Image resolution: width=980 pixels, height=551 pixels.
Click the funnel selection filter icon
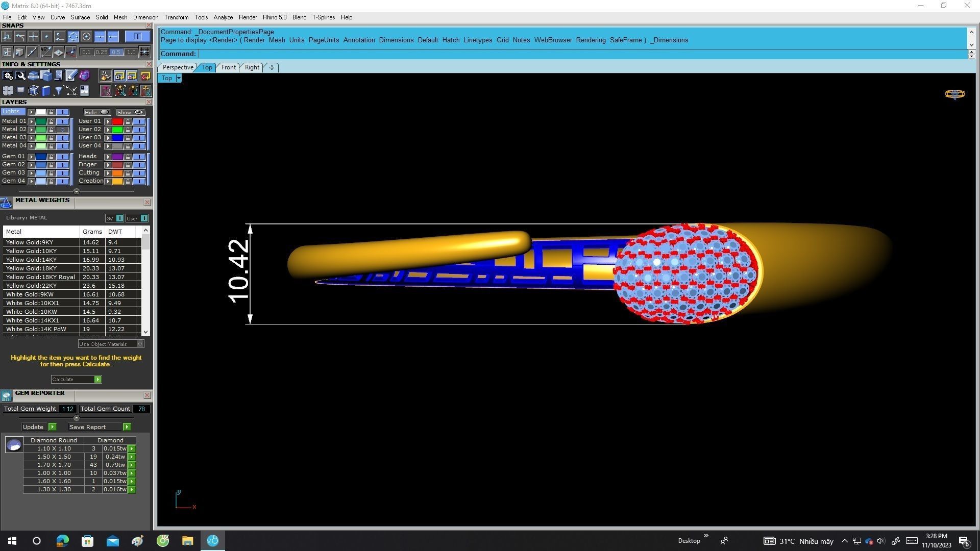[58, 91]
